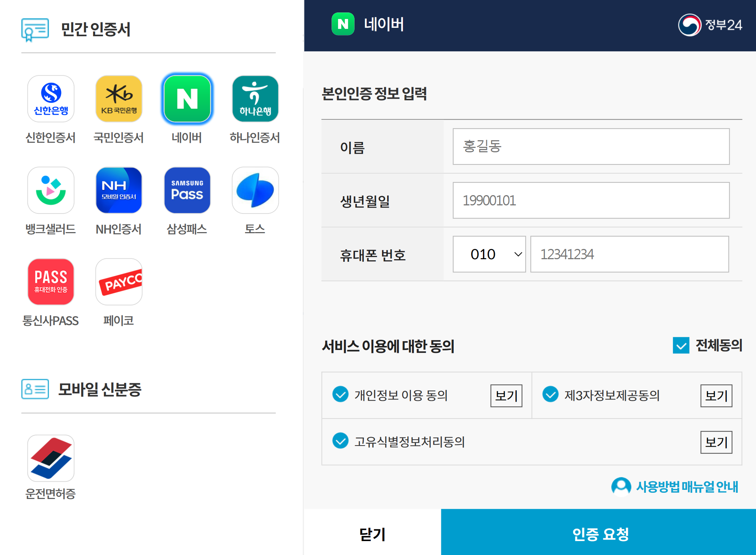Uncheck 제3자정보제공동의 consent checkmark

pyautogui.click(x=550, y=394)
